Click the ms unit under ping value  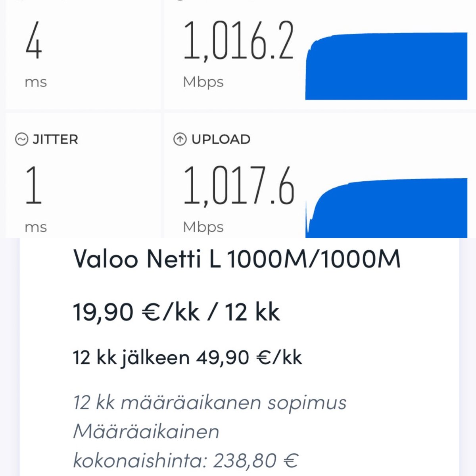coord(36,82)
